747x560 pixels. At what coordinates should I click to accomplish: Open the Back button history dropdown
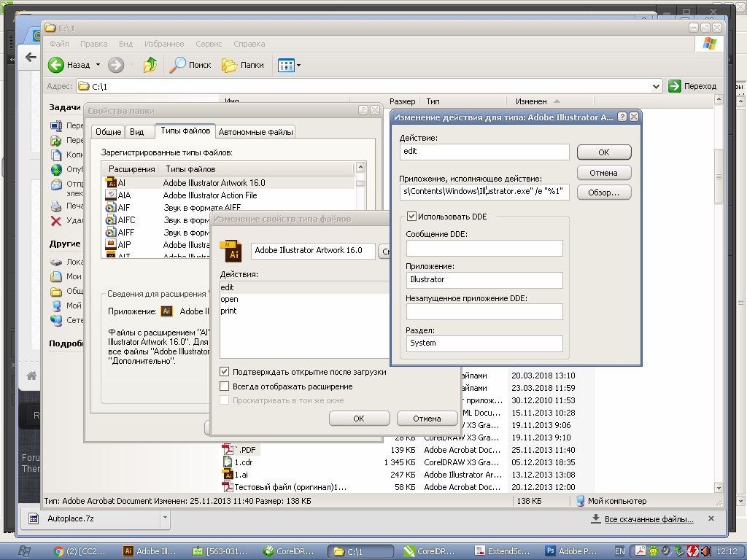(x=98, y=65)
